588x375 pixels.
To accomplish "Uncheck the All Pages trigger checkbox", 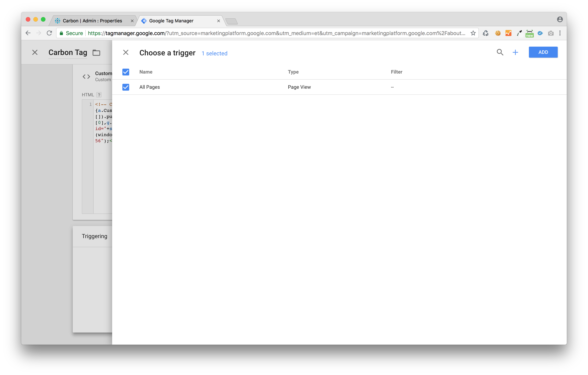I will 126,87.
